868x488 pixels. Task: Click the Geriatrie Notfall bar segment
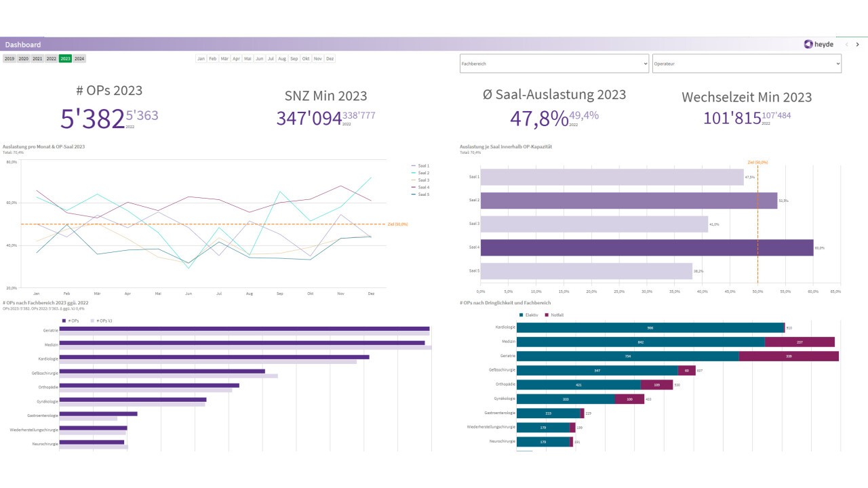789,356
